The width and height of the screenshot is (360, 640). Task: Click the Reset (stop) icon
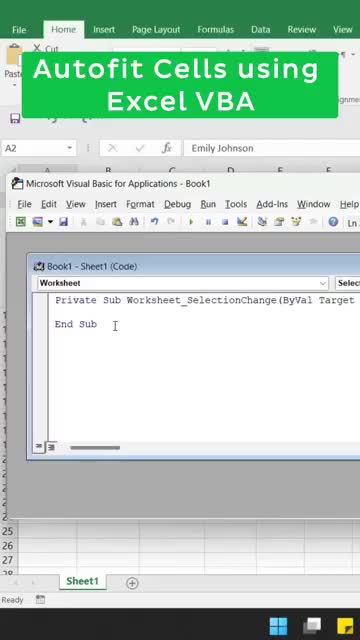[225, 222]
